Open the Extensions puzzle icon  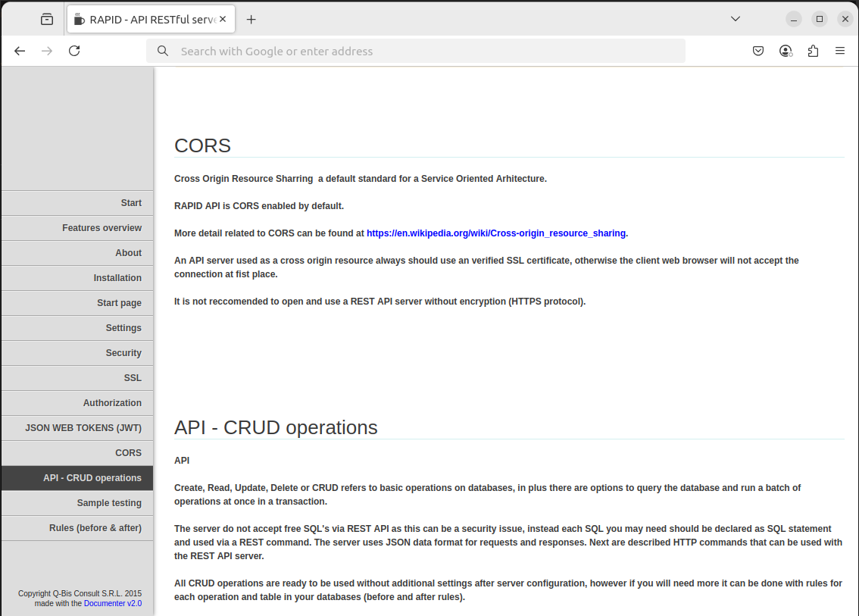pos(813,51)
